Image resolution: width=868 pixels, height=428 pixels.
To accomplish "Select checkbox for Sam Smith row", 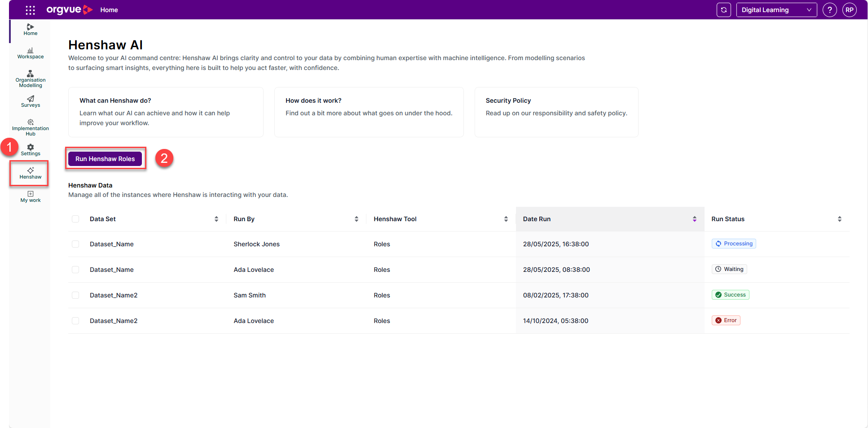I will point(75,295).
